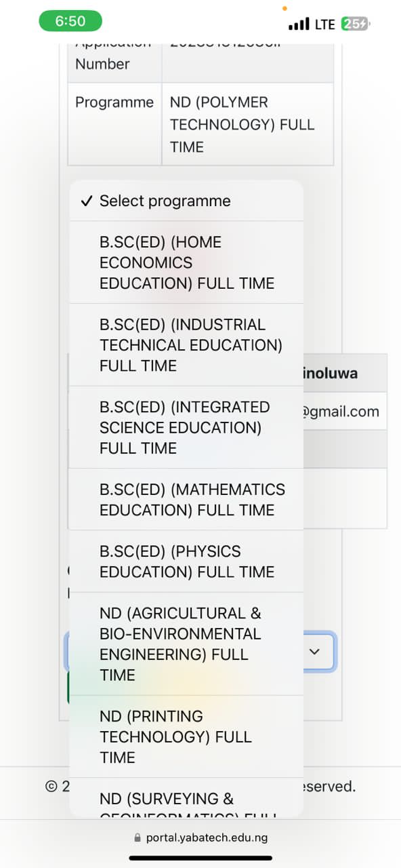Tap the battery charging indicator
The height and width of the screenshot is (868, 401).
click(x=356, y=24)
